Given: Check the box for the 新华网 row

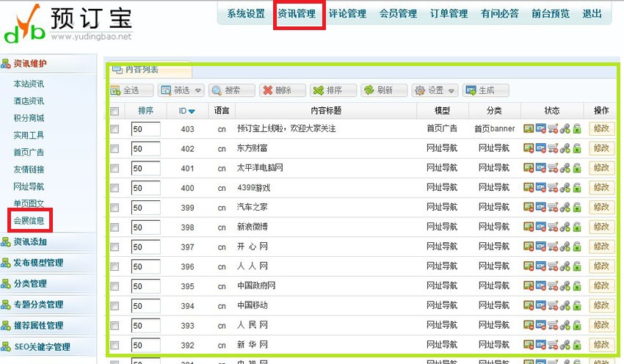Looking at the screenshot, I should click(x=115, y=346).
